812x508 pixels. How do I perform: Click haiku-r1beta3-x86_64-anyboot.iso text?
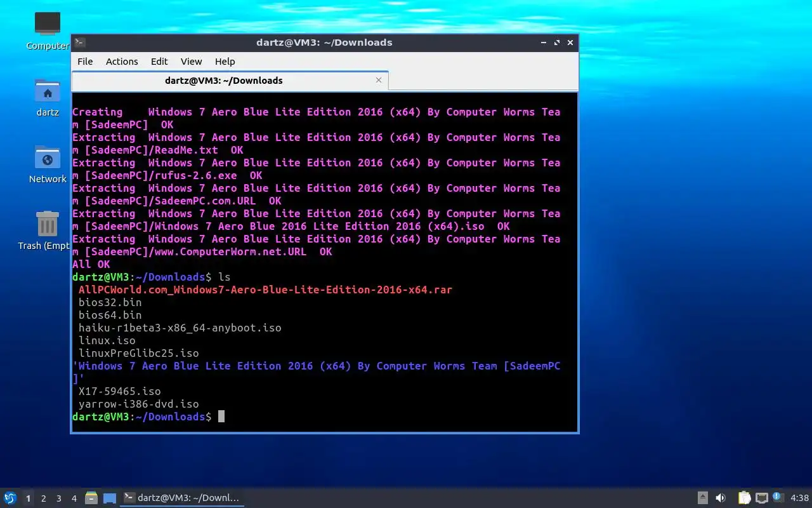pyautogui.click(x=180, y=328)
